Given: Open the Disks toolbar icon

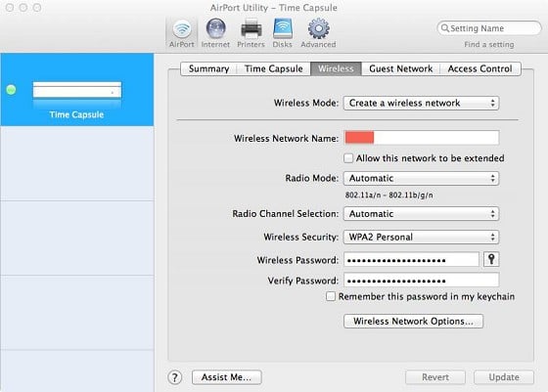Looking at the screenshot, I should click(x=283, y=33).
